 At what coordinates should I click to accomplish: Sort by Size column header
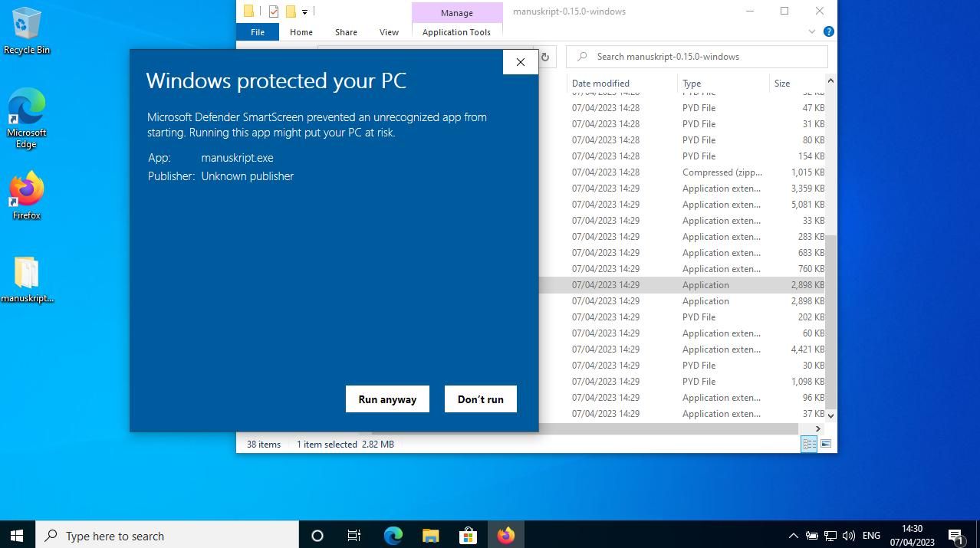[797, 83]
